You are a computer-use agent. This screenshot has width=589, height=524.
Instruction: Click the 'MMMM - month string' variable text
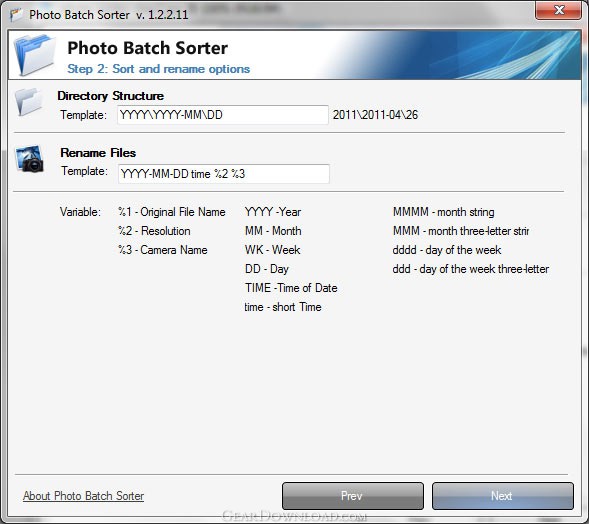pyautogui.click(x=444, y=212)
